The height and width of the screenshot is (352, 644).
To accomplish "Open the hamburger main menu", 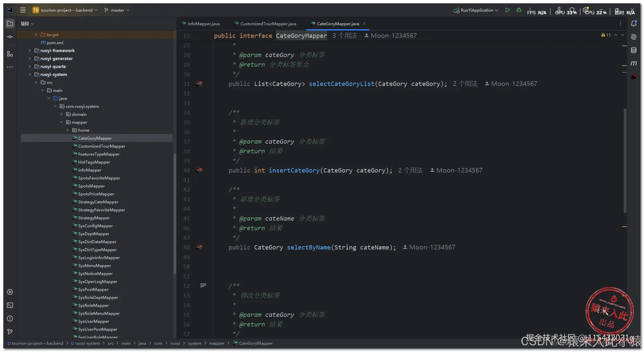I will (23, 10).
